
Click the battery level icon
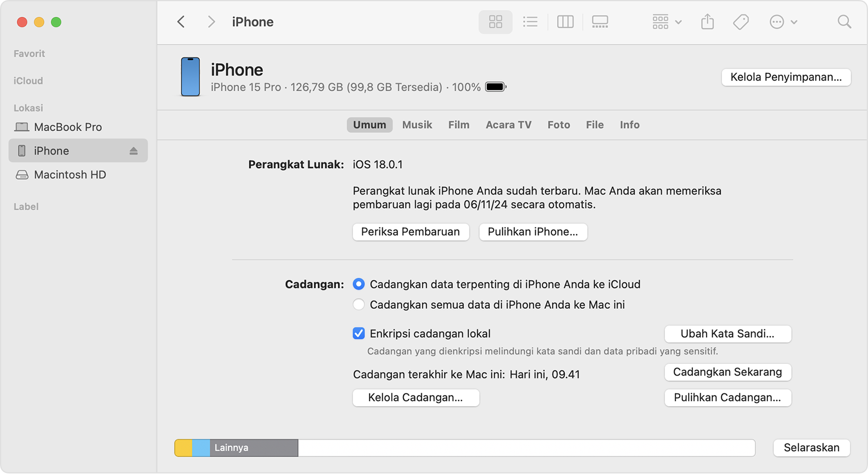coord(496,87)
